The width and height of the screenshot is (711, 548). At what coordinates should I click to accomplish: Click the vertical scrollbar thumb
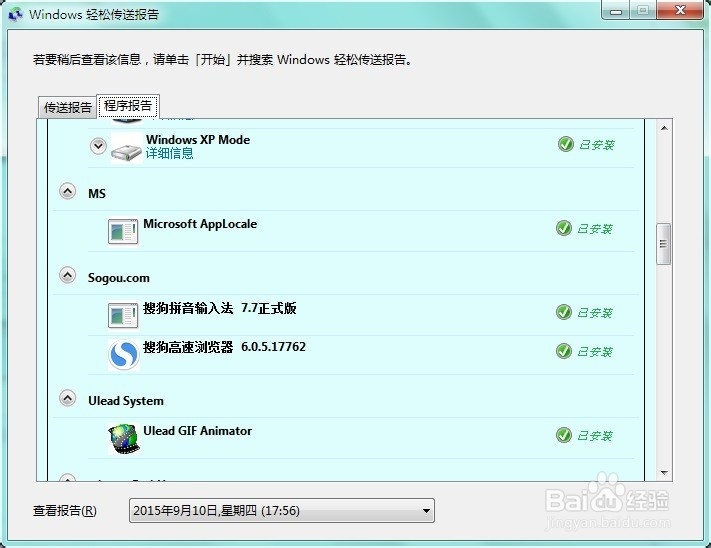pos(663,244)
